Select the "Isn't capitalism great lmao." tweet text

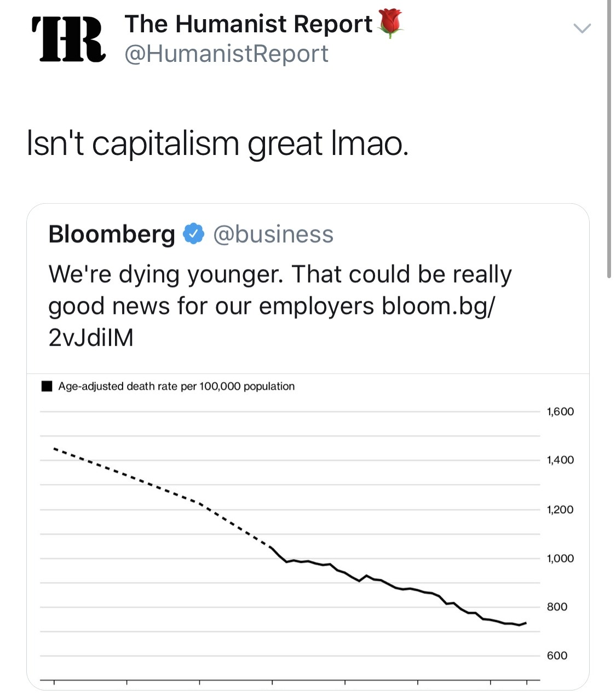coord(217,144)
